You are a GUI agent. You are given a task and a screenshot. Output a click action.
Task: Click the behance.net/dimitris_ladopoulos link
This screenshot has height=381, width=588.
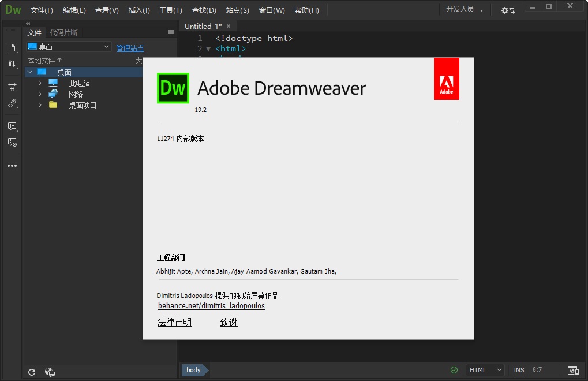(211, 306)
